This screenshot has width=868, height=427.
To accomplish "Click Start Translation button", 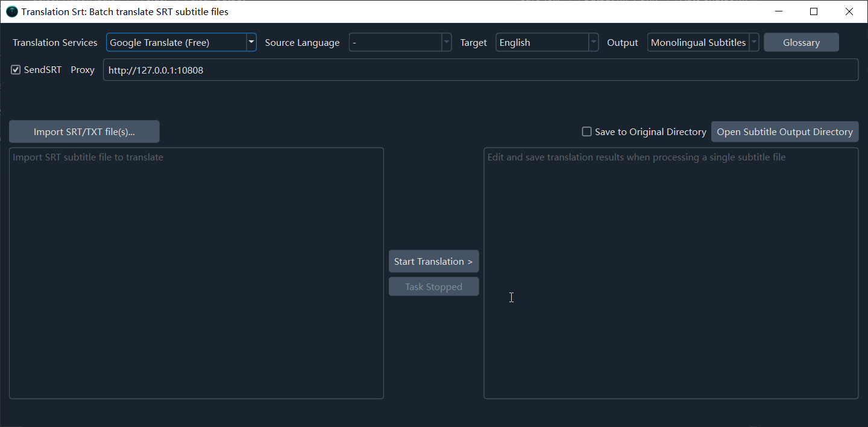I will pyautogui.click(x=433, y=261).
